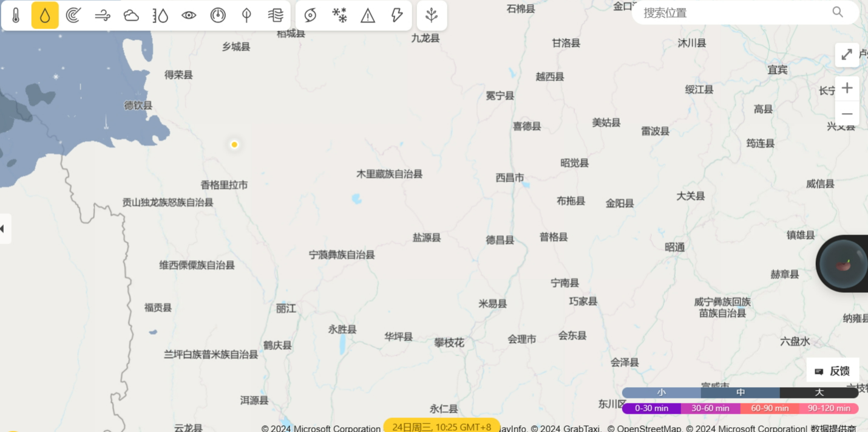This screenshot has height=432, width=868.
Task: Select the air quality leaf layer
Action: (246, 15)
